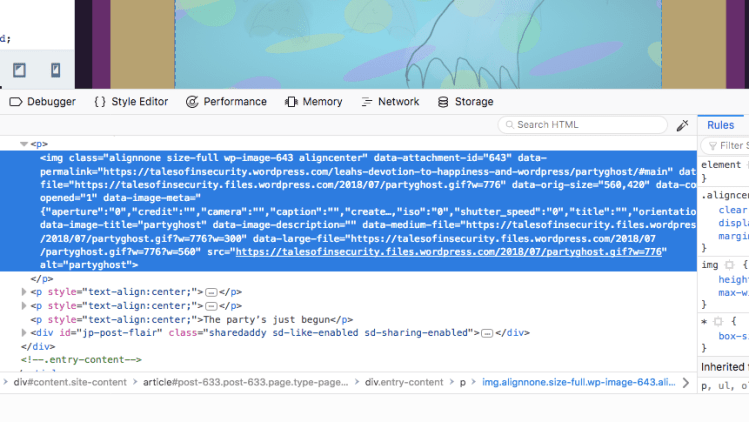Click the div.entry-content breadcrumb
The image size is (749, 422).
point(404,382)
